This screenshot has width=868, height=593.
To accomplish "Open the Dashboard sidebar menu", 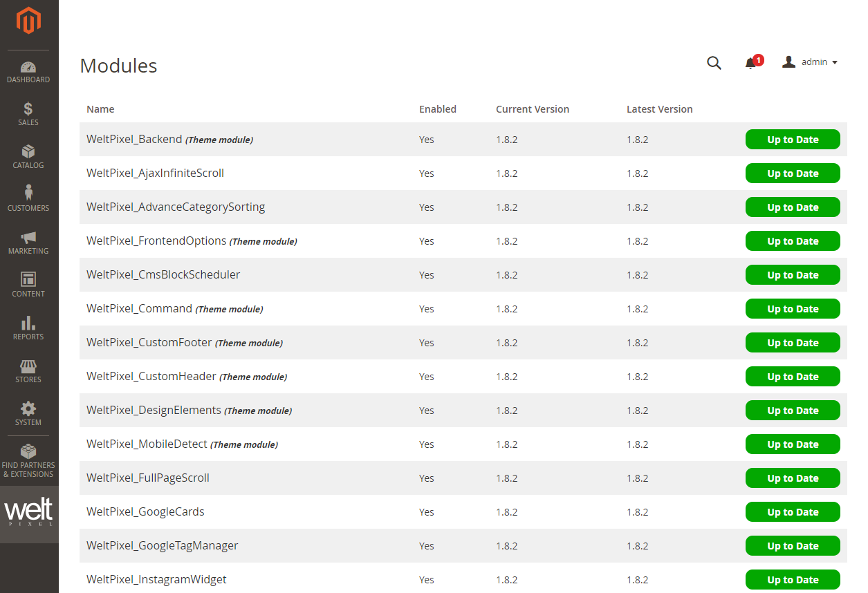I will (x=28, y=72).
